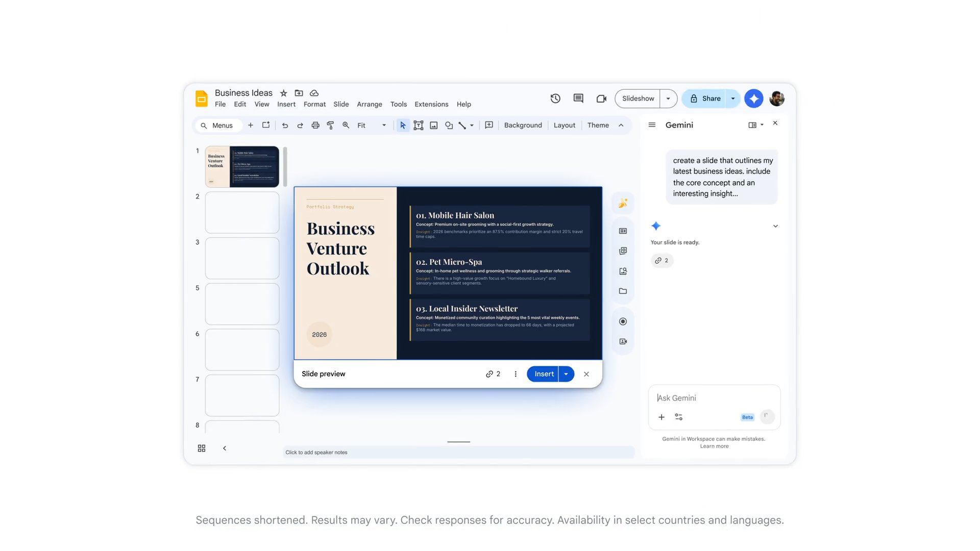Open the Theme panel
The height and width of the screenshot is (551, 980).
coord(598,125)
